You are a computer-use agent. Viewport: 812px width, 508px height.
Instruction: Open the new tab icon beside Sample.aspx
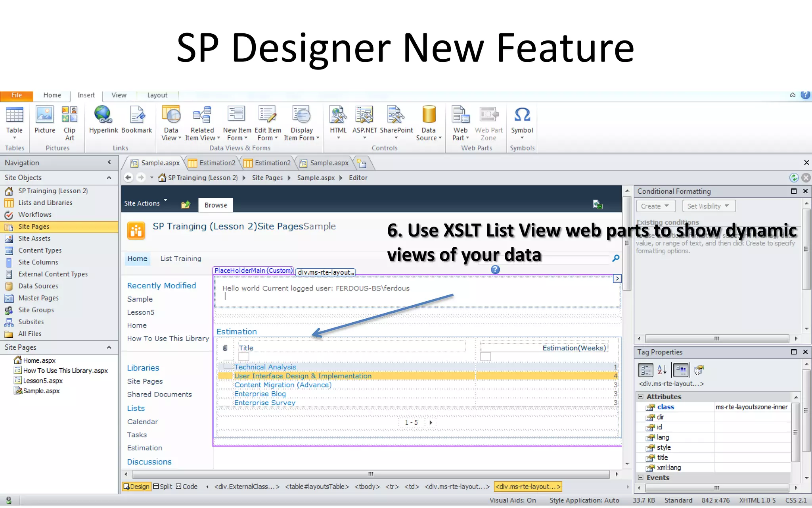[x=362, y=163]
